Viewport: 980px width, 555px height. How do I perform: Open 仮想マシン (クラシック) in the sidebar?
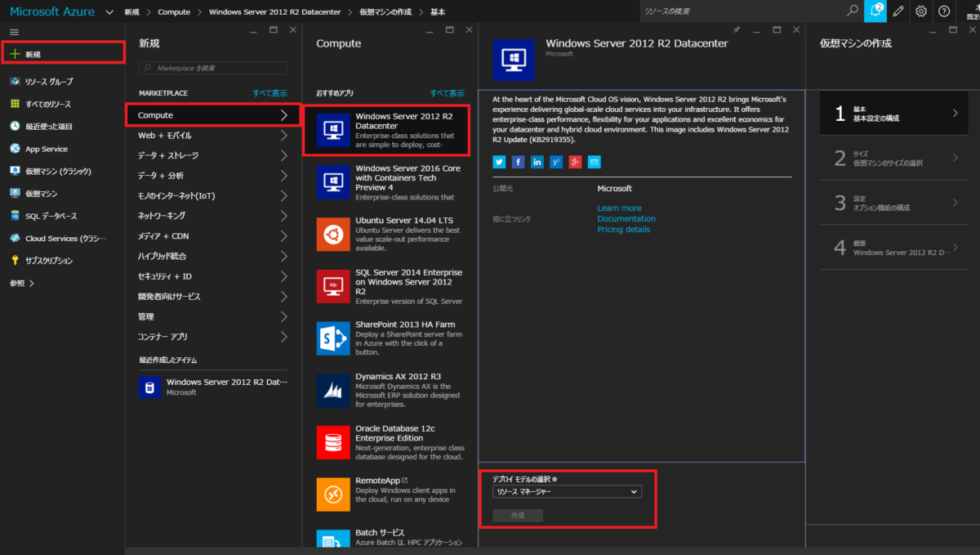pos(63,171)
